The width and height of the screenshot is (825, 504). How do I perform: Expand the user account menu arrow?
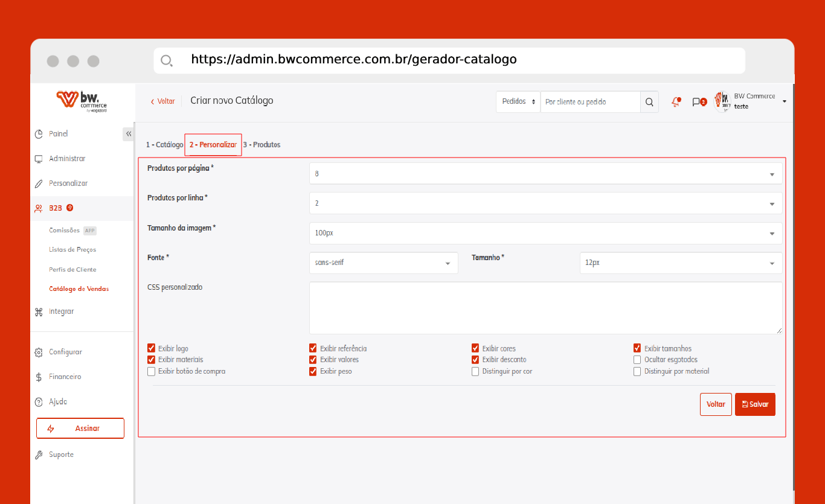tap(785, 101)
